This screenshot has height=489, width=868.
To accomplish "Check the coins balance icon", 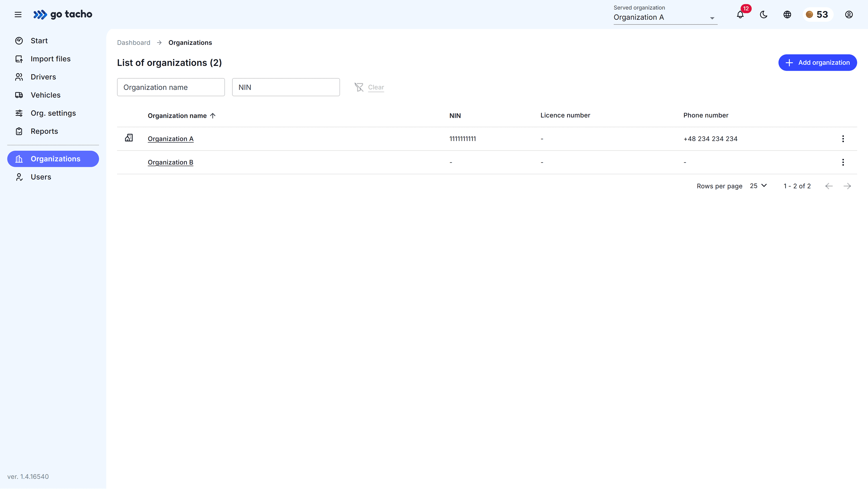I will 810,14.
